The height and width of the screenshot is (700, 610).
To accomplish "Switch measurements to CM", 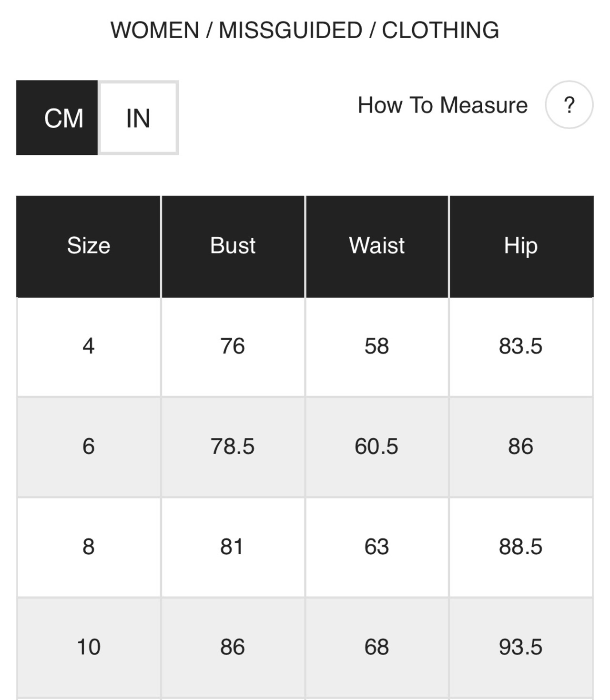I will [x=57, y=118].
